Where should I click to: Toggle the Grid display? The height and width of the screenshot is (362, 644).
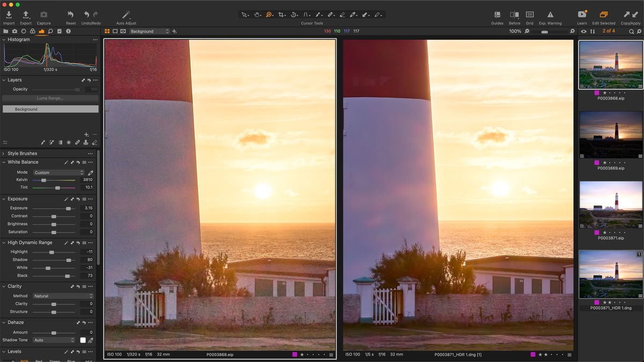[x=529, y=14]
